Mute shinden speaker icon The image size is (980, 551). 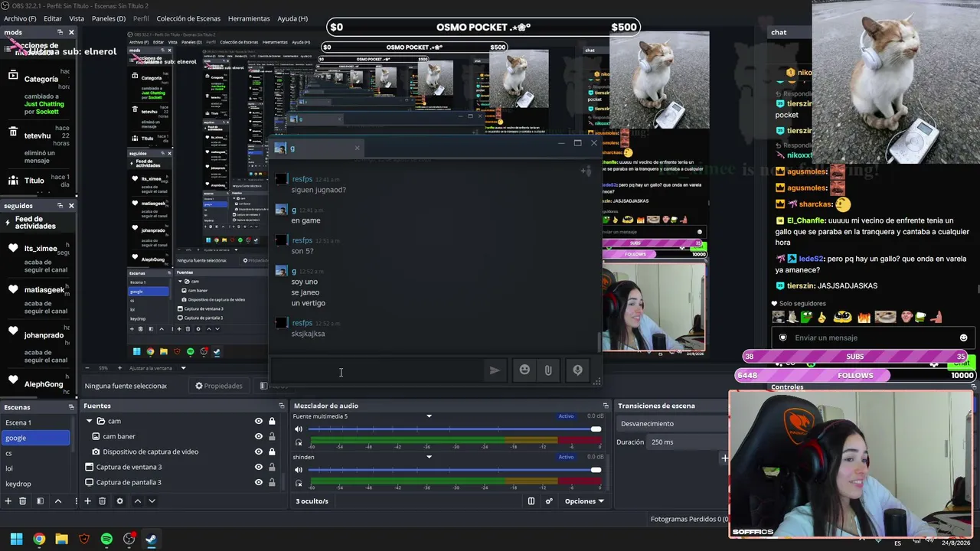tap(299, 470)
